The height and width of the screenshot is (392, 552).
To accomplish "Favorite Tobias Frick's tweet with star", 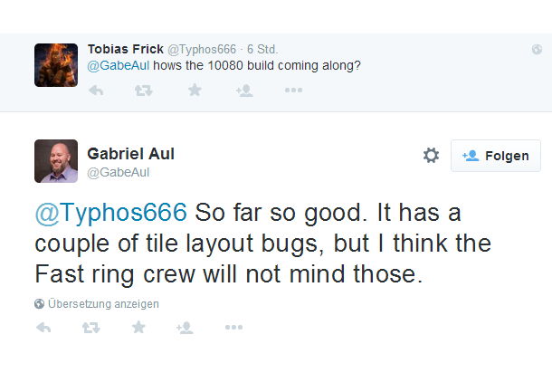I will pos(195,91).
